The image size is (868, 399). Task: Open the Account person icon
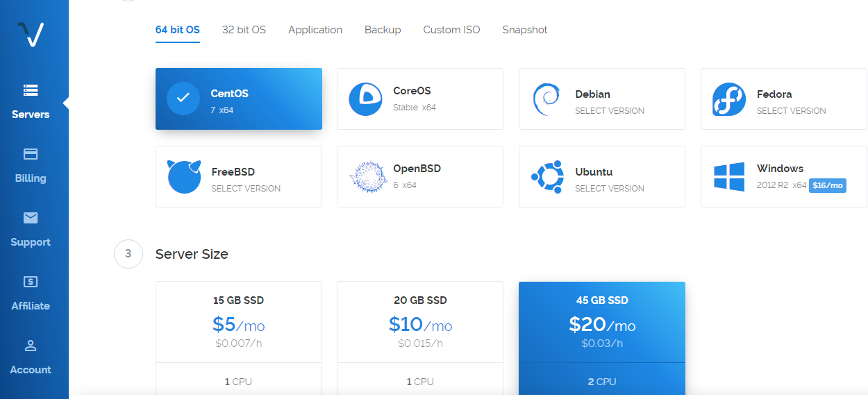tap(31, 346)
